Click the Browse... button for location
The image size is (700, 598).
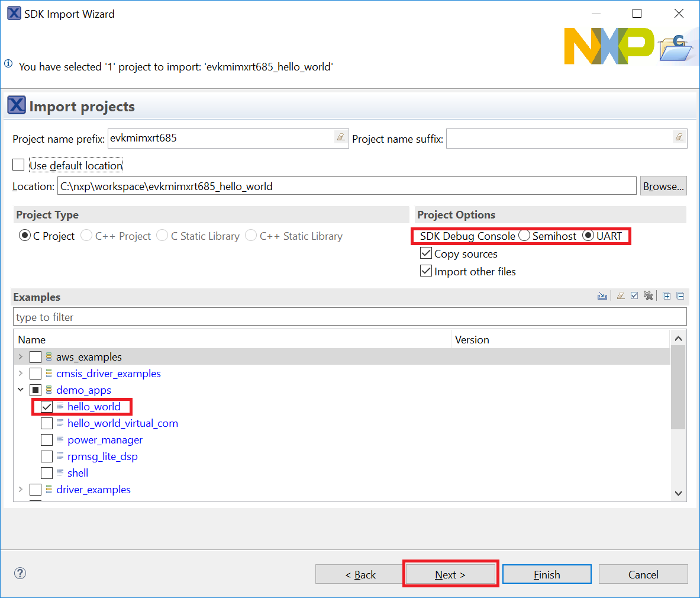pyautogui.click(x=663, y=186)
